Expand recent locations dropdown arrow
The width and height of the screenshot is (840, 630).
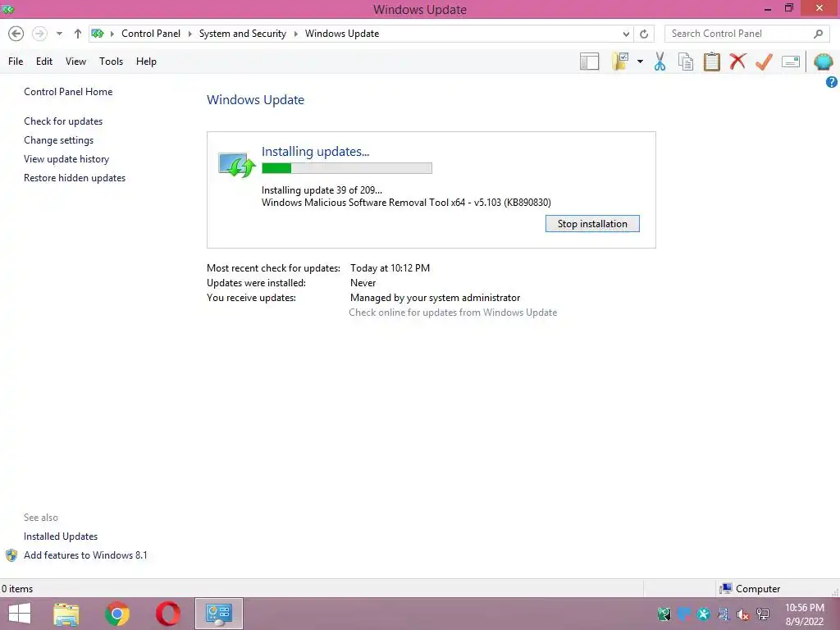tap(59, 34)
